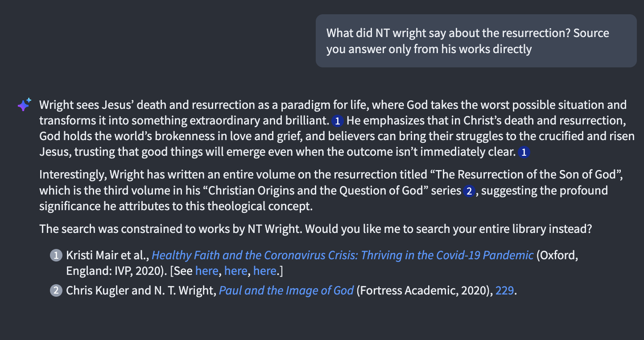Select footnote marker 2 beside Chris Kugler
Screen dimensions: 644x340
tap(56, 291)
